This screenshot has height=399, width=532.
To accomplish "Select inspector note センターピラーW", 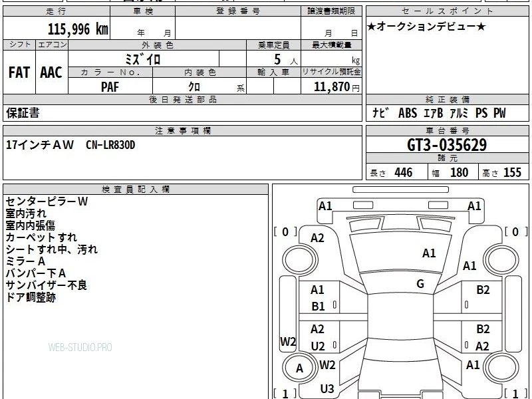I will pos(47,201).
